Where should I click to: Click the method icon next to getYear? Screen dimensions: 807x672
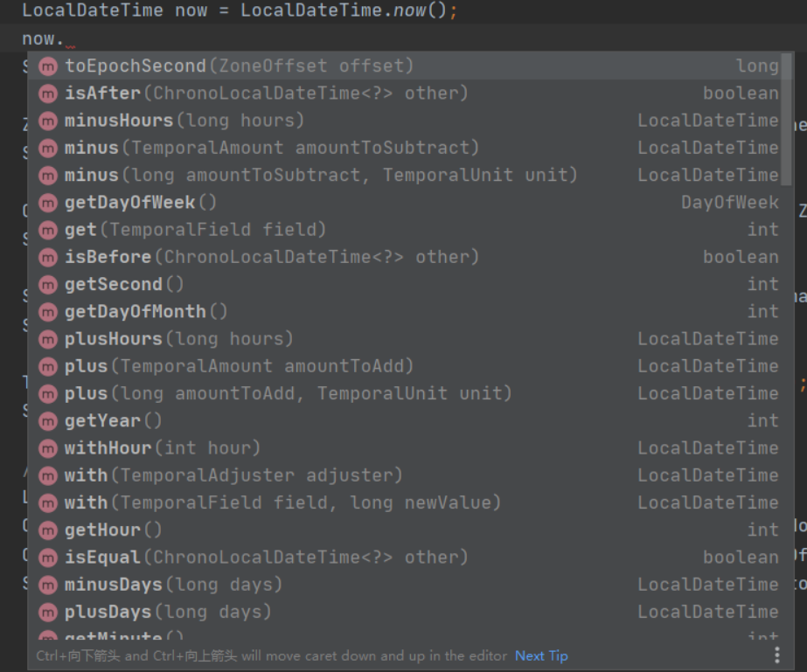[48, 421]
